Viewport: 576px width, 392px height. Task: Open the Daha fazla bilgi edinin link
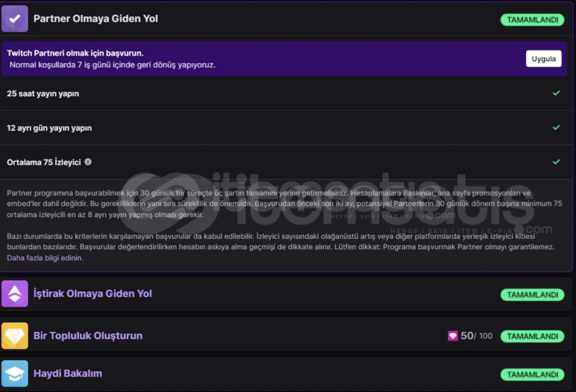(x=45, y=258)
